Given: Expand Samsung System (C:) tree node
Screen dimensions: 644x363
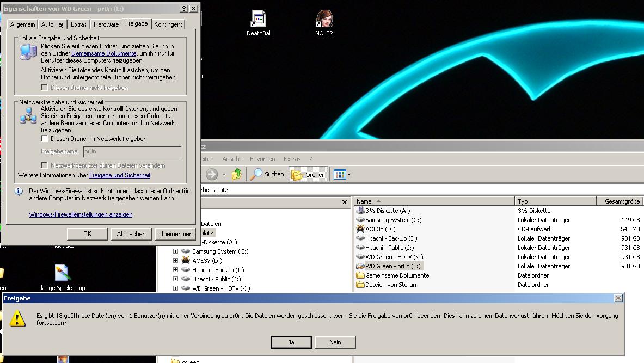Looking at the screenshot, I should point(175,251).
